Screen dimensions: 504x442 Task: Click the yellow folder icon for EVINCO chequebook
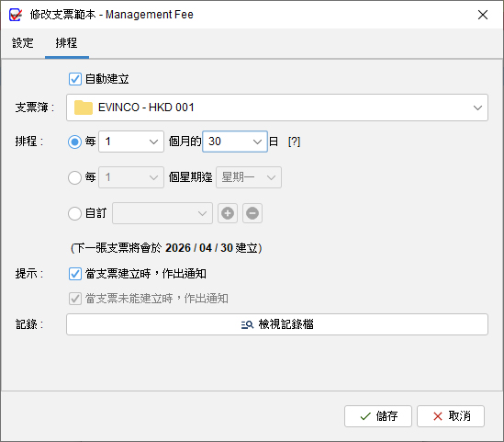tap(84, 108)
